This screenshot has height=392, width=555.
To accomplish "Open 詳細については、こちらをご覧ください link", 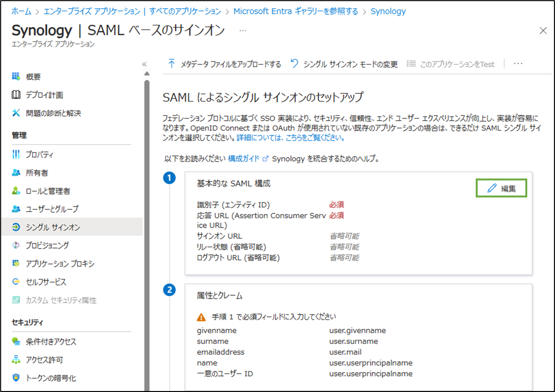I will (290, 138).
